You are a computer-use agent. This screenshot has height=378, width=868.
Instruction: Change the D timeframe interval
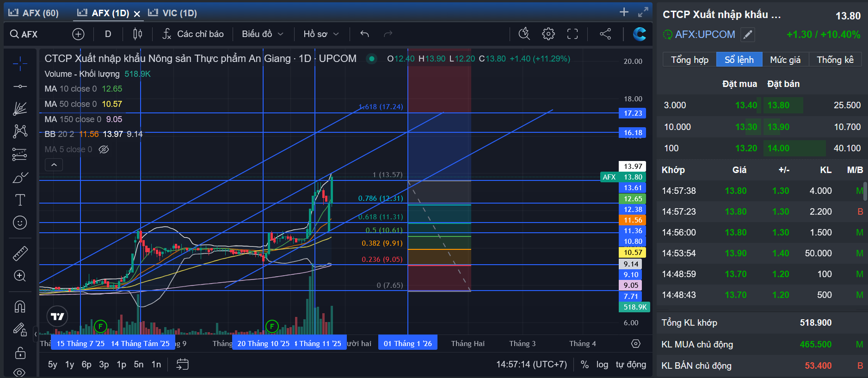click(108, 34)
